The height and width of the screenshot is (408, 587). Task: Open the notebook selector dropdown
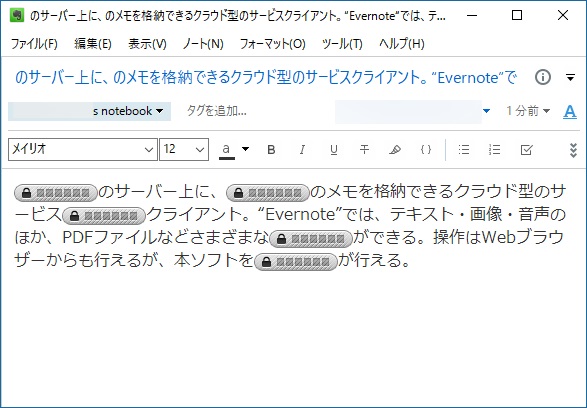click(x=89, y=111)
